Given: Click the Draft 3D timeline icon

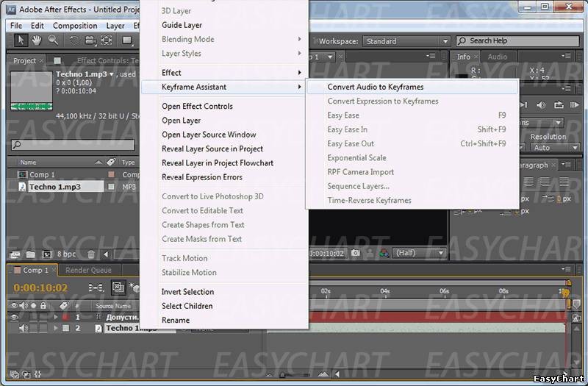Looking at the screenshot, I should click(135, 287).
